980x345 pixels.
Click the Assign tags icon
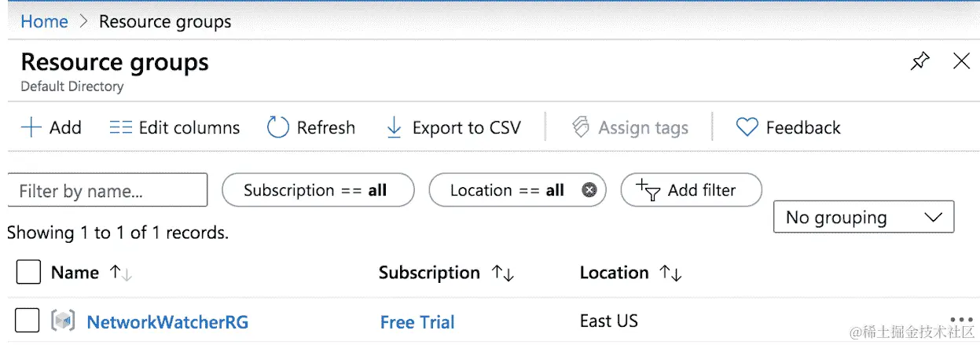(581, 127)
